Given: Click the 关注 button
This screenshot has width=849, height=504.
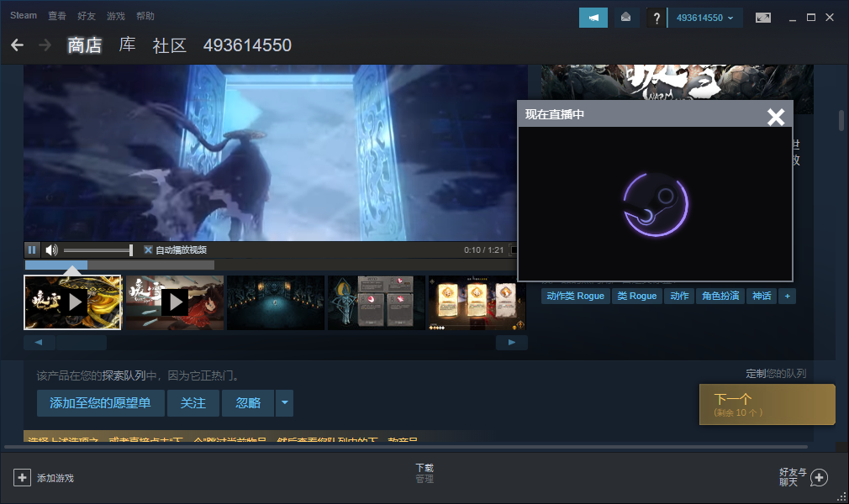Looking at the screenshot, I should (192, 402).
